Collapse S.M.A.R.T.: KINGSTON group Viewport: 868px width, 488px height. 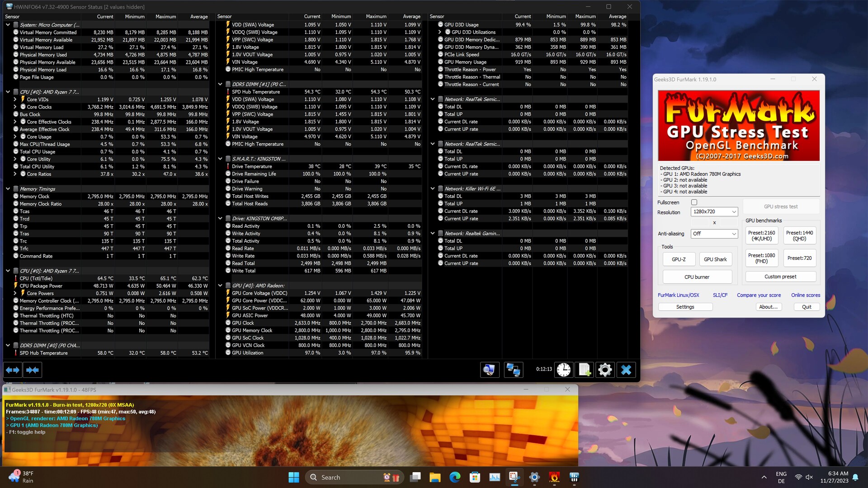pos(220,159)
